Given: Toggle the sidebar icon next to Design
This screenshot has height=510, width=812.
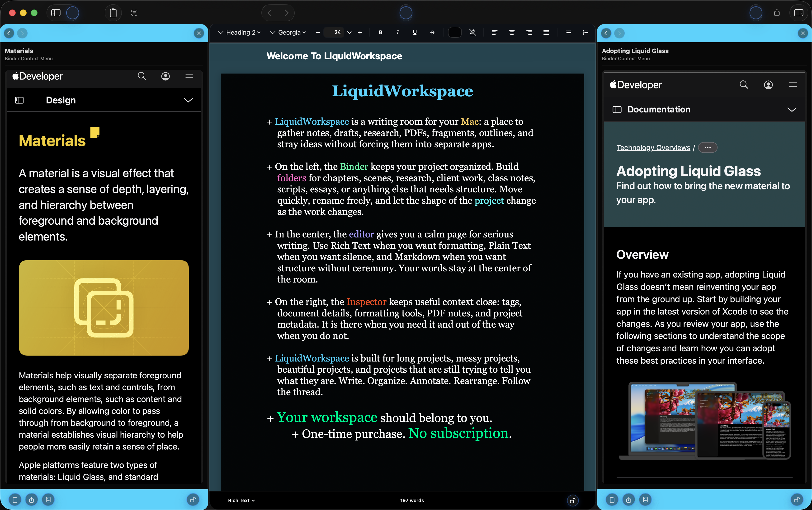Looking at the screenshot, I should pyautogui.click(x=19, y=100).
